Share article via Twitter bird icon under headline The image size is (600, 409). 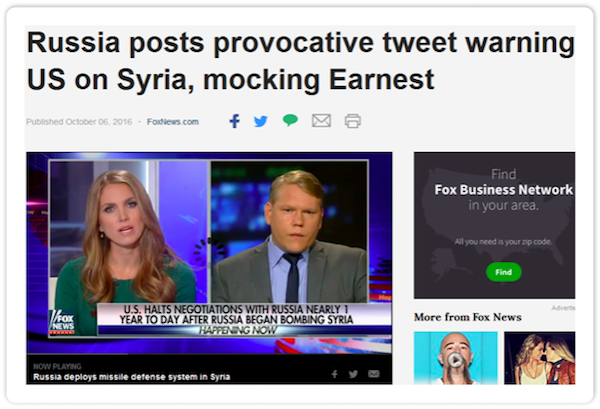261,121
